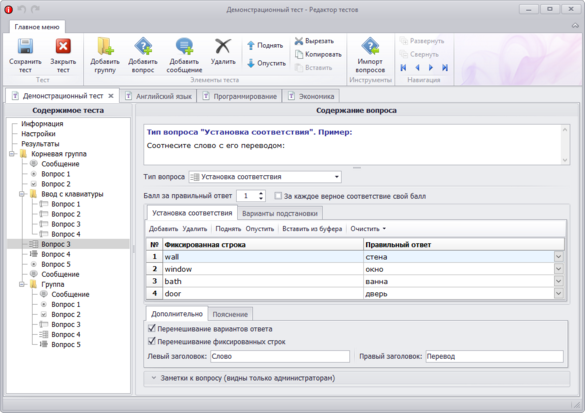Click the Сохранить тест floppy disk icon
Screen dimensions: 585x413
pos(25,46)
